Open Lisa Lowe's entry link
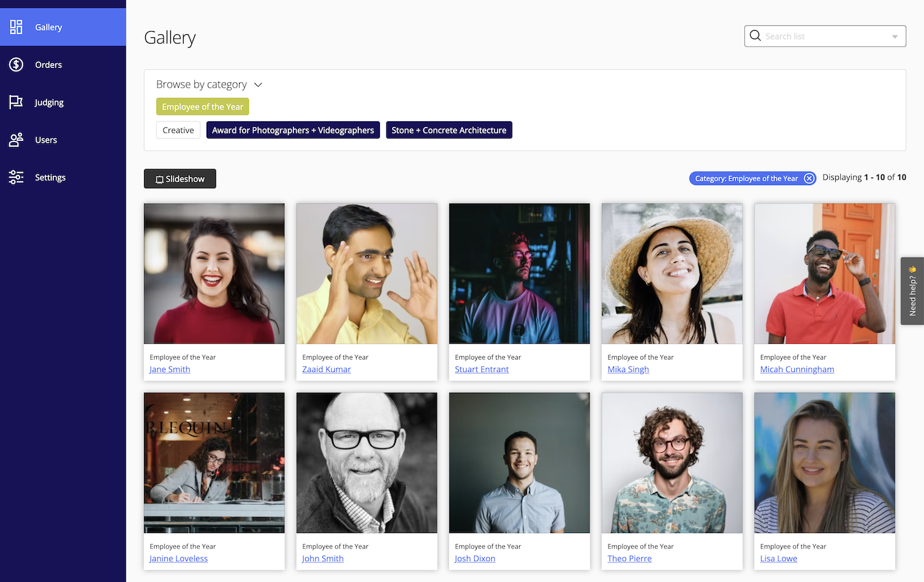The width and height of the screenshot is (924, 582). coord(778,558)
